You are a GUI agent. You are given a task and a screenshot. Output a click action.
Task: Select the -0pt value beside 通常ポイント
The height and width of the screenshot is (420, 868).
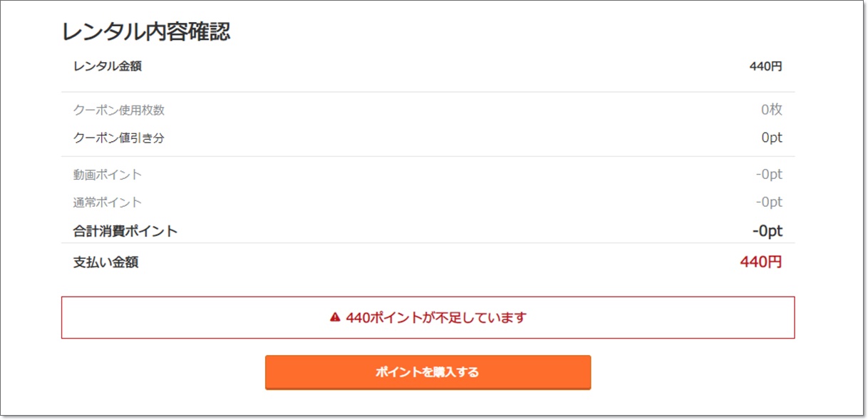pyautogui.click(x=769, y=203)
